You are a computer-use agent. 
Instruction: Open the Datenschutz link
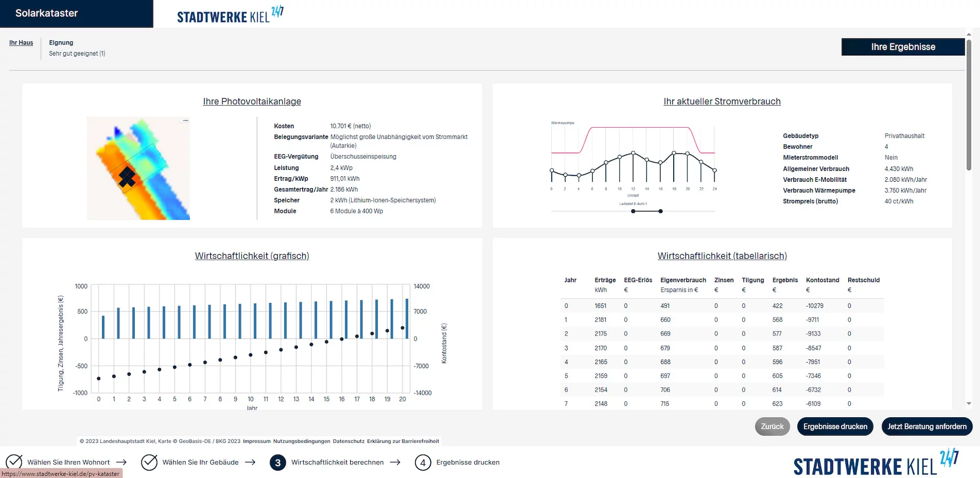348,441
